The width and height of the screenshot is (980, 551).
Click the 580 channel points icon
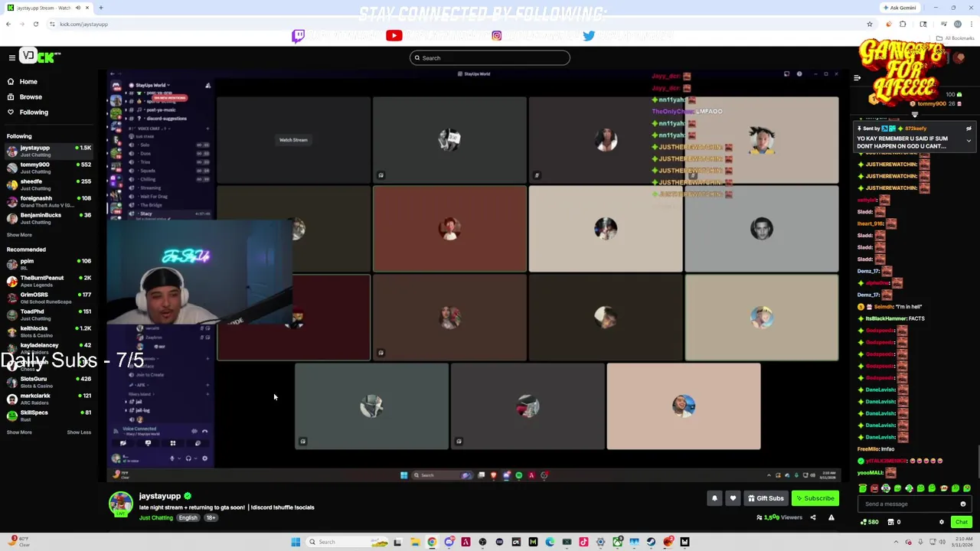(x=869, y=522)
